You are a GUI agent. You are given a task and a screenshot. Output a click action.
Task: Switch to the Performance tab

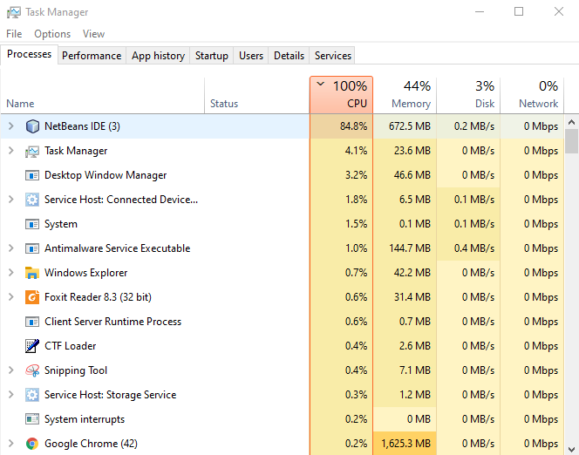pos(92,55)
